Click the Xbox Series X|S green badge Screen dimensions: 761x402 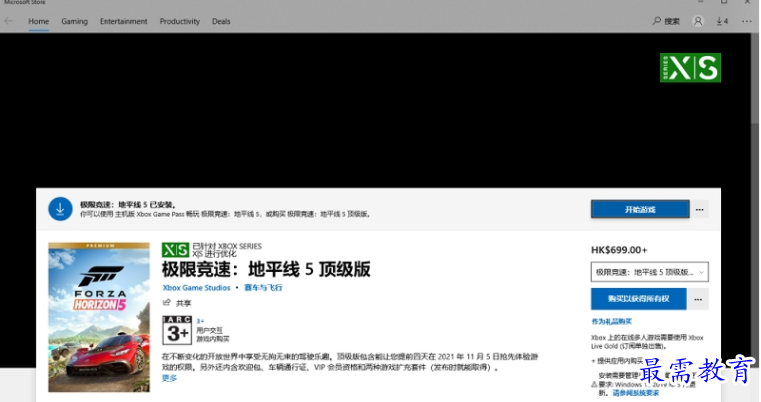click(690, 67)
